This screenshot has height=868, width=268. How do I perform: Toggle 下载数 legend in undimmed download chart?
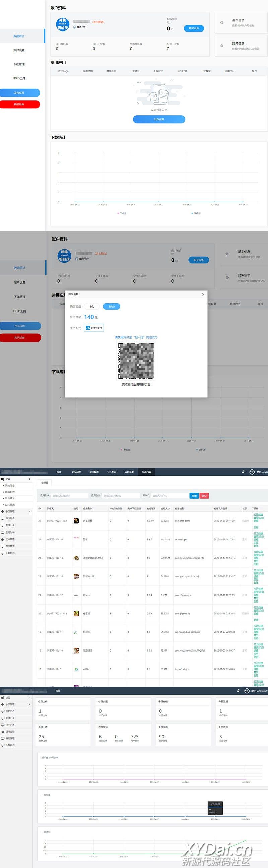(122, 213)
